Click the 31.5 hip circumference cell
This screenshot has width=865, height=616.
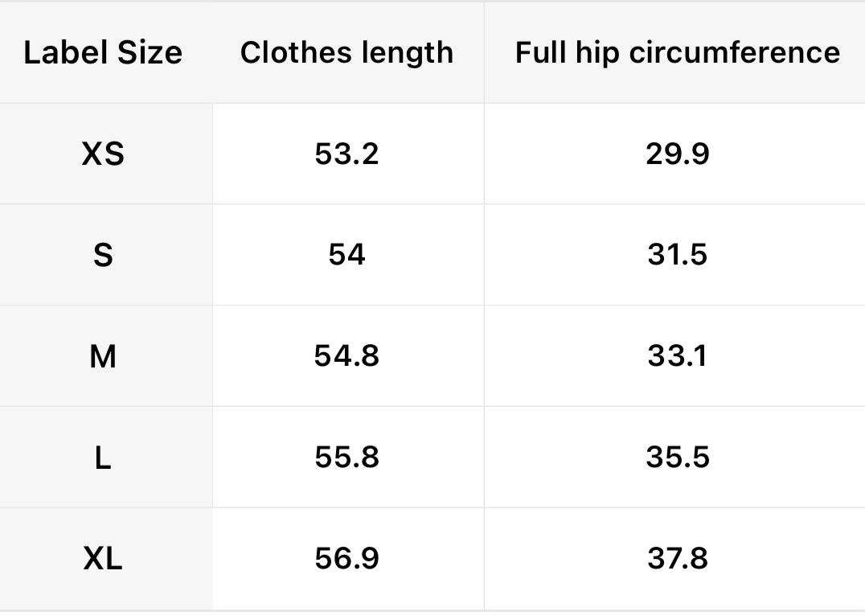tap(677, 255)
